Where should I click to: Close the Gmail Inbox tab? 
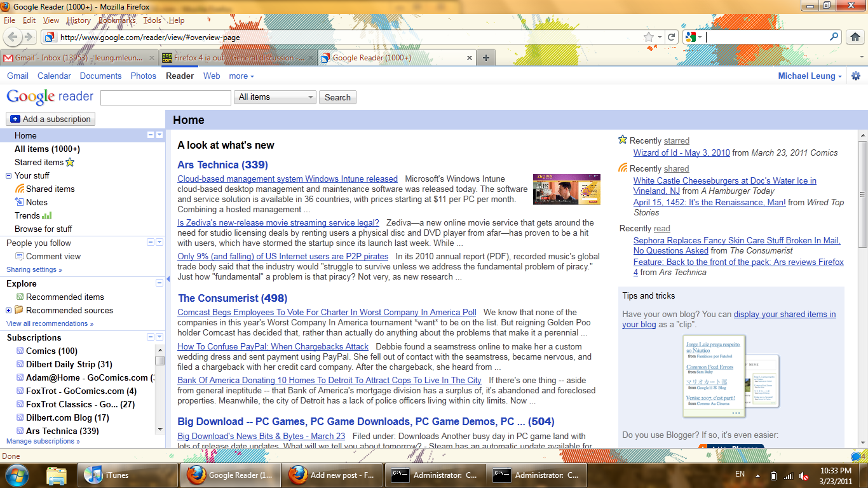tap(151, 58)
